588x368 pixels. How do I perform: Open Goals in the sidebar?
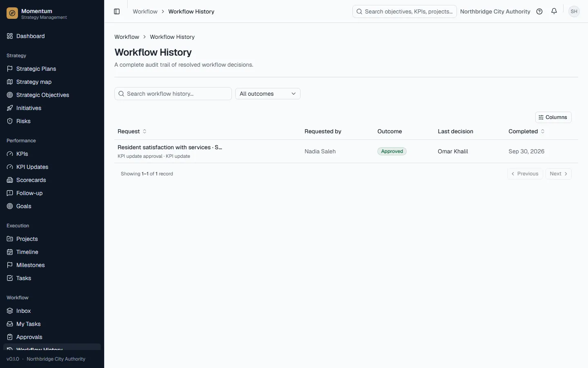point(52,206)
